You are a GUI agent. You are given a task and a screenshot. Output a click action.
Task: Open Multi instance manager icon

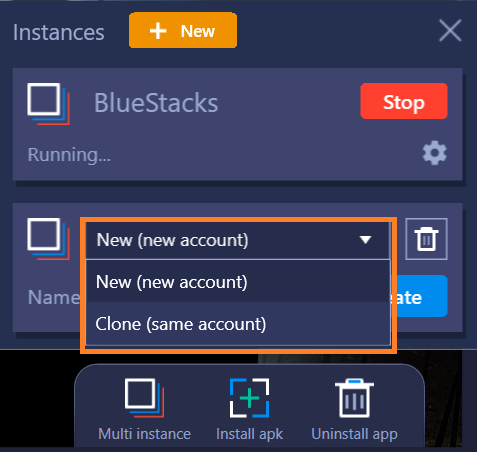(x=145, y=398)
